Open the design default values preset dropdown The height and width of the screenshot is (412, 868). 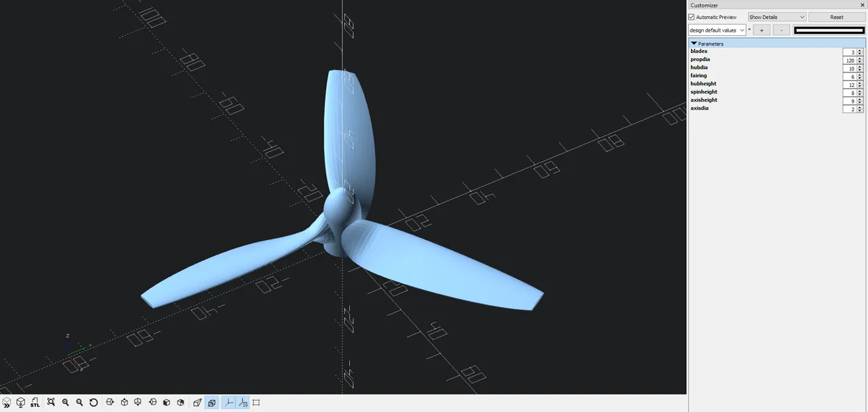tap(716, 30)
